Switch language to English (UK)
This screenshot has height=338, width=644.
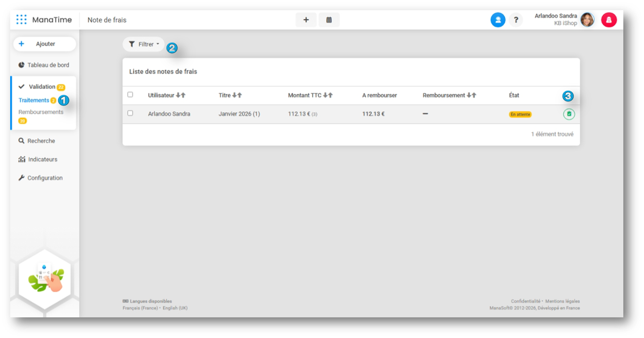pos(175,308)
